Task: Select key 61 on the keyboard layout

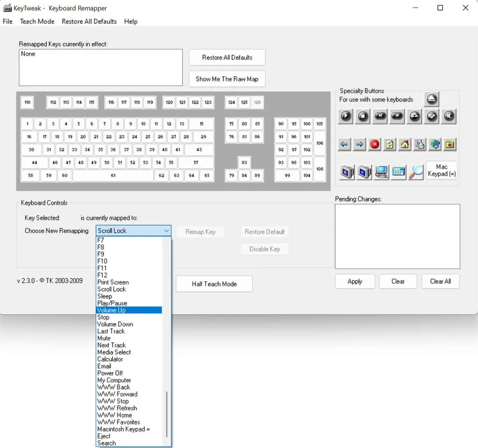Action: coord(113,175)
